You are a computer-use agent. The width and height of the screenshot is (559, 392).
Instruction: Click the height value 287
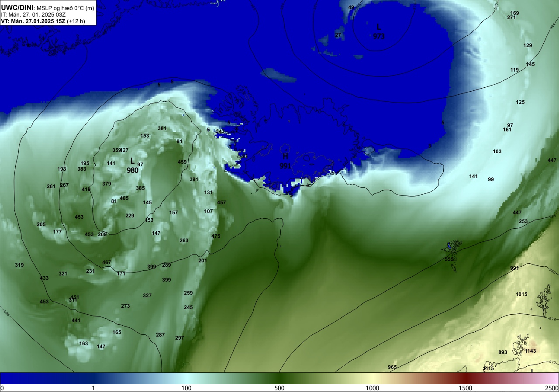tap(160, 335)
